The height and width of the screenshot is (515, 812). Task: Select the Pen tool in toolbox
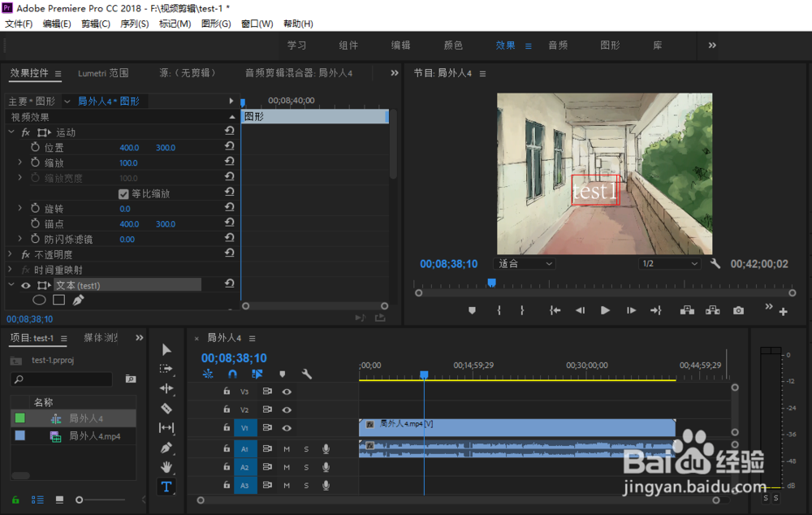click(x=166, y=448)
